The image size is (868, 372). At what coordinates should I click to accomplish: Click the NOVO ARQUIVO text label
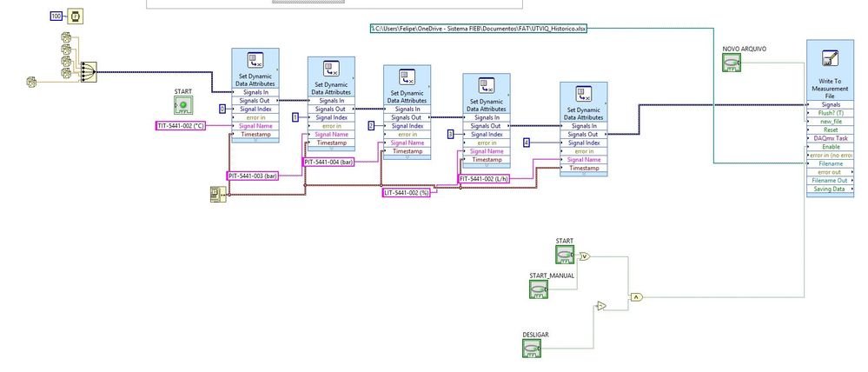(x=745, y=49)
